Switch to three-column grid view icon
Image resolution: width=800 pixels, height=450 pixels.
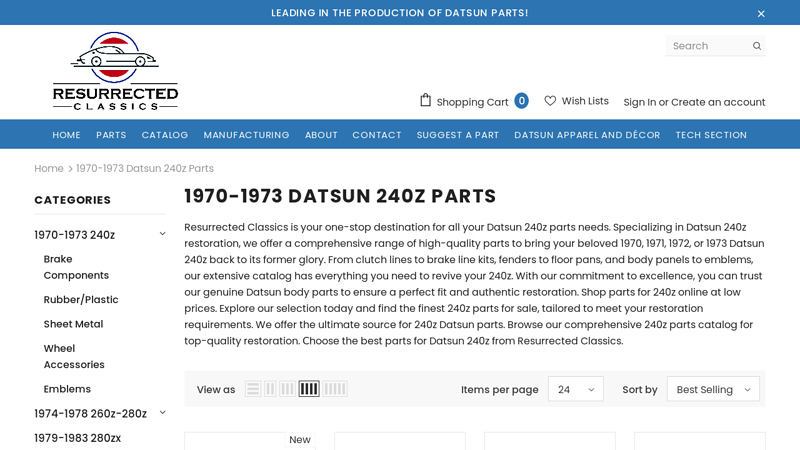287,389
